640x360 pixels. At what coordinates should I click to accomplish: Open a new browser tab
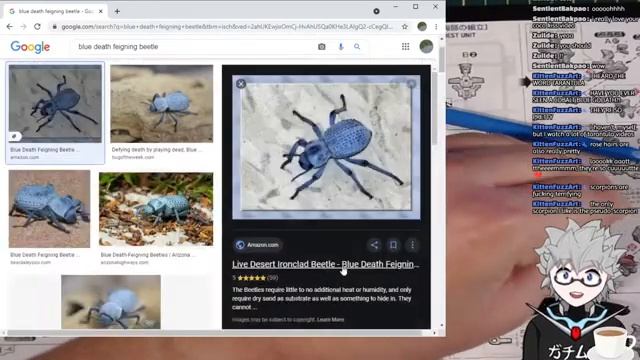click(117, 11)
